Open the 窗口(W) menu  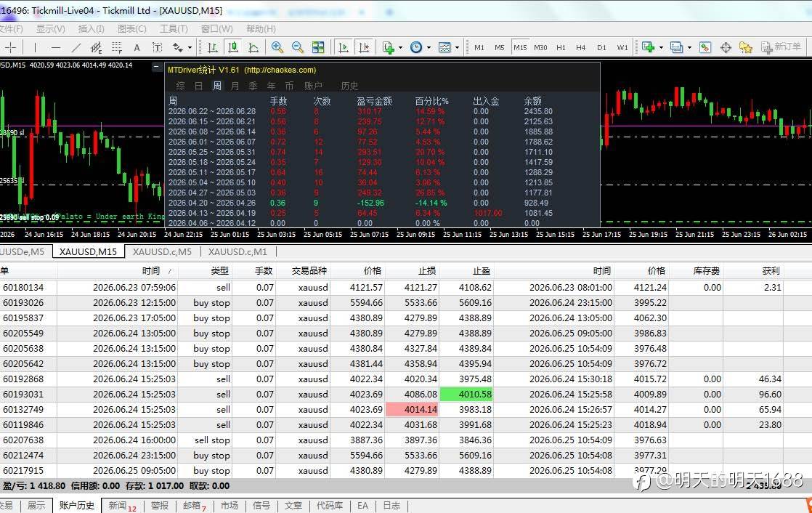[217, 29]
